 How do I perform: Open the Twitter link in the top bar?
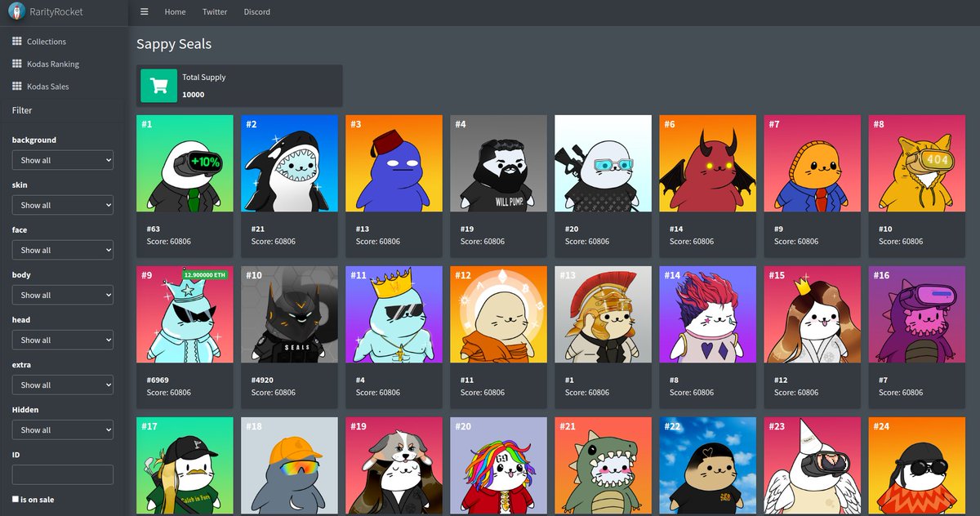tap(215, 11)
